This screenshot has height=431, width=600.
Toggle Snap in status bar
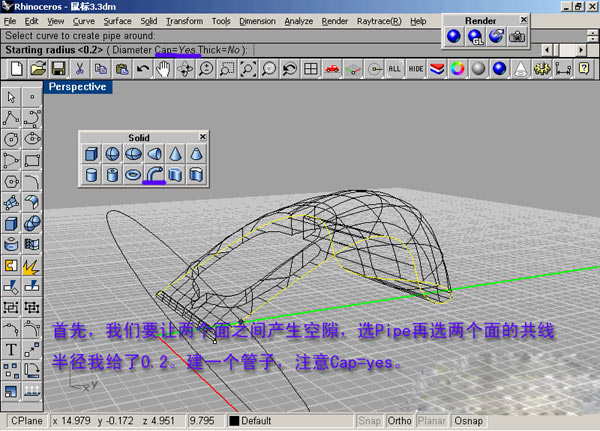coord(369,421)
